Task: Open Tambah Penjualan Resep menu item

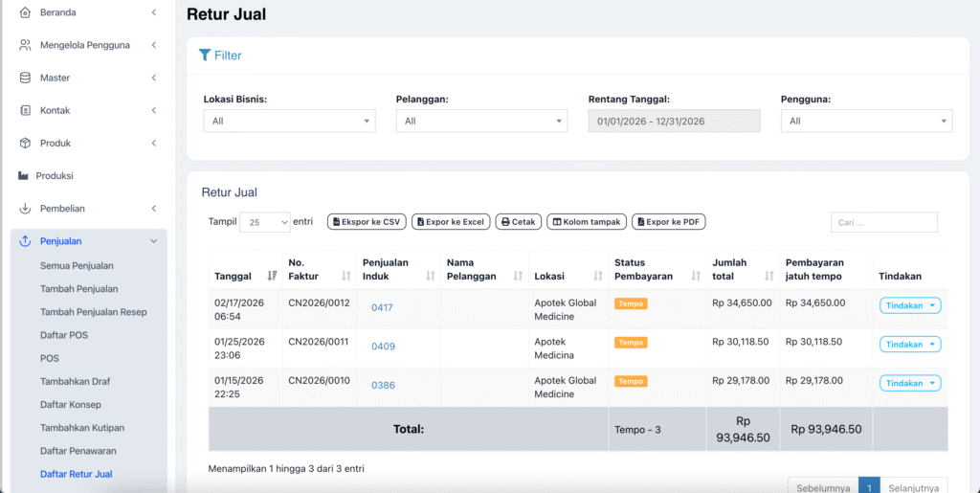Action: pos(93,311)
